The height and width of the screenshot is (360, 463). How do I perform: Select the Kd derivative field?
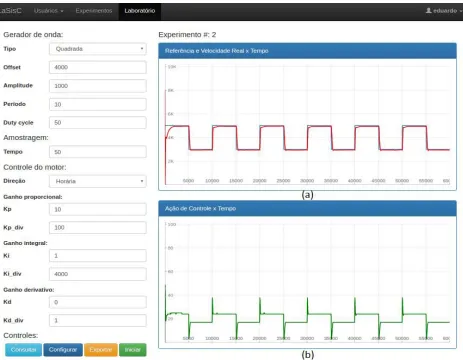coord(98,302)
